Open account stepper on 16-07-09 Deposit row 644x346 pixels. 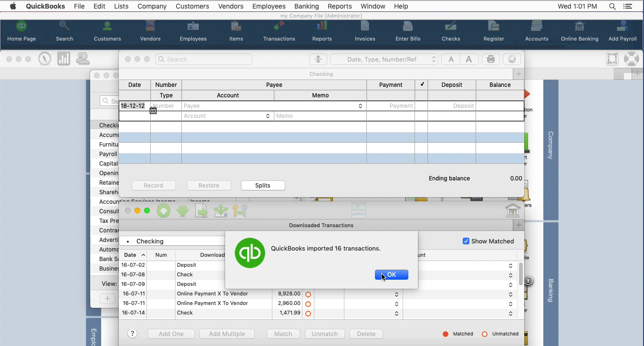[510, 285]
